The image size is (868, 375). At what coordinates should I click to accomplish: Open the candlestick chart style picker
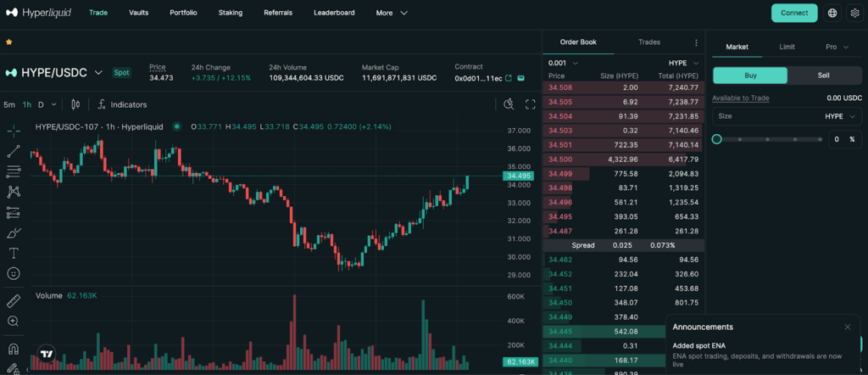point(75,104)
